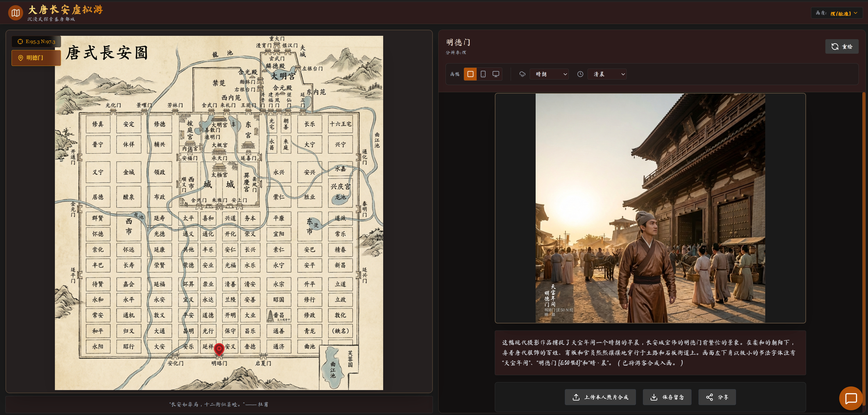868x415 pixels.
Task: Click the share icon on 分享
Action: (x=709, y=397)
